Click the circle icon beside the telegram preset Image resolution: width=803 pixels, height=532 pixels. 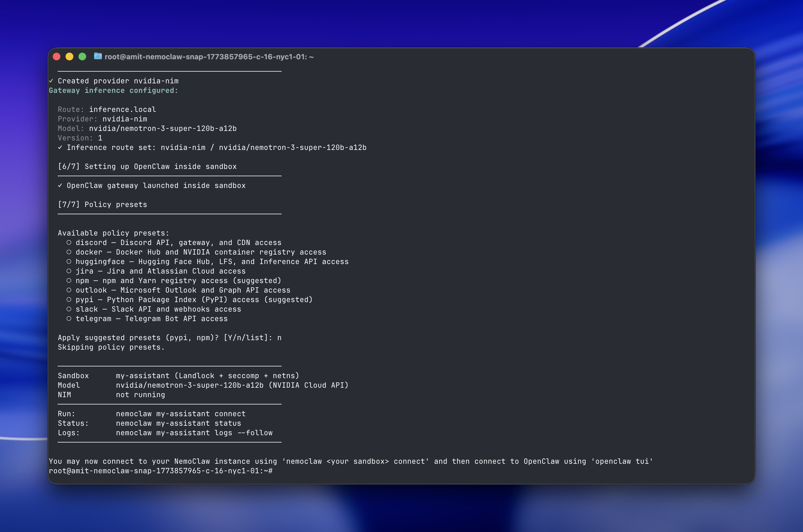coord(69,319)
